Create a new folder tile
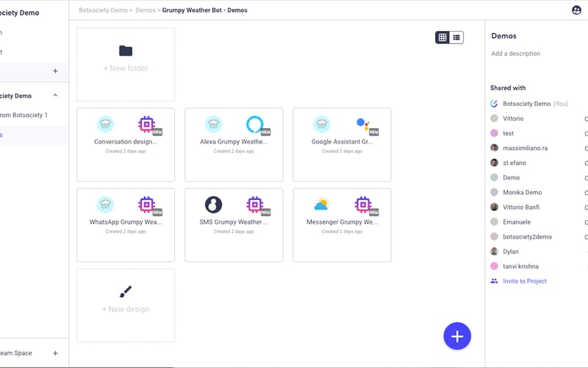Screen dimensions: 588x368 pos(126,64)
